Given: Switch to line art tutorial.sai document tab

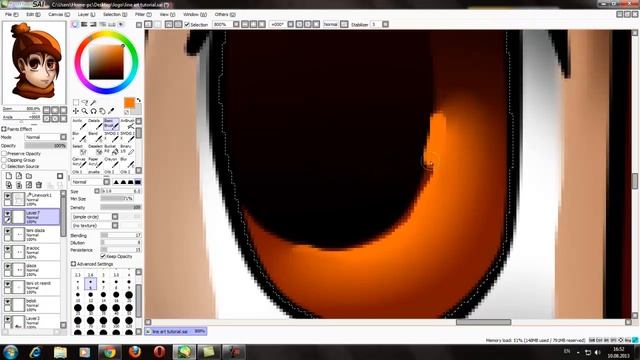Looking at the screenshot, I should (x=176, y=331).
